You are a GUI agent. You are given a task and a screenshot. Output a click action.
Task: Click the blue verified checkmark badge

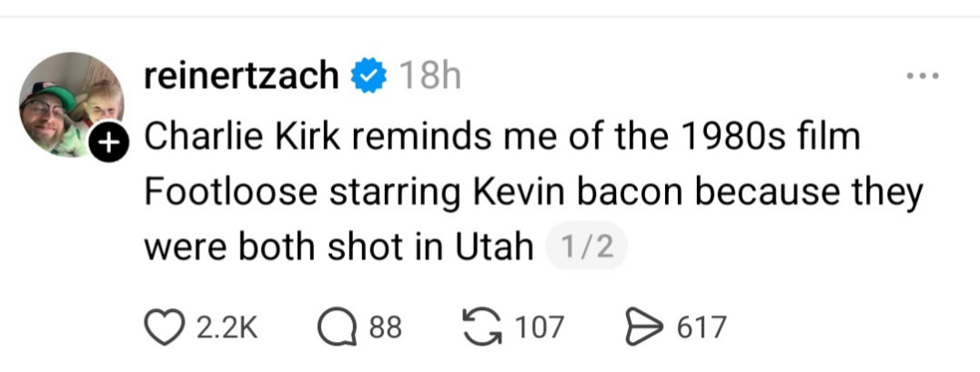[368, 76]
